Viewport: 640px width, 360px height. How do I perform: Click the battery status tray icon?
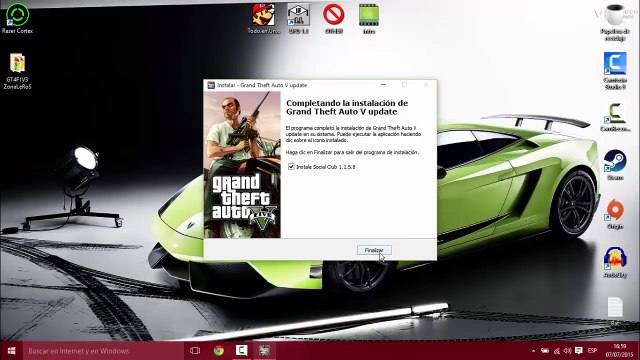(545, 351)
